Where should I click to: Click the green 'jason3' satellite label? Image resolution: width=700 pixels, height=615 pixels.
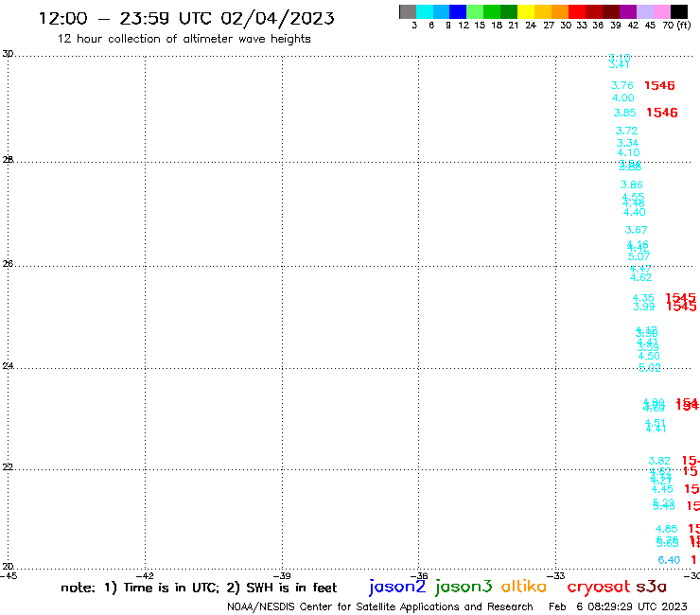tap(463, 587)
